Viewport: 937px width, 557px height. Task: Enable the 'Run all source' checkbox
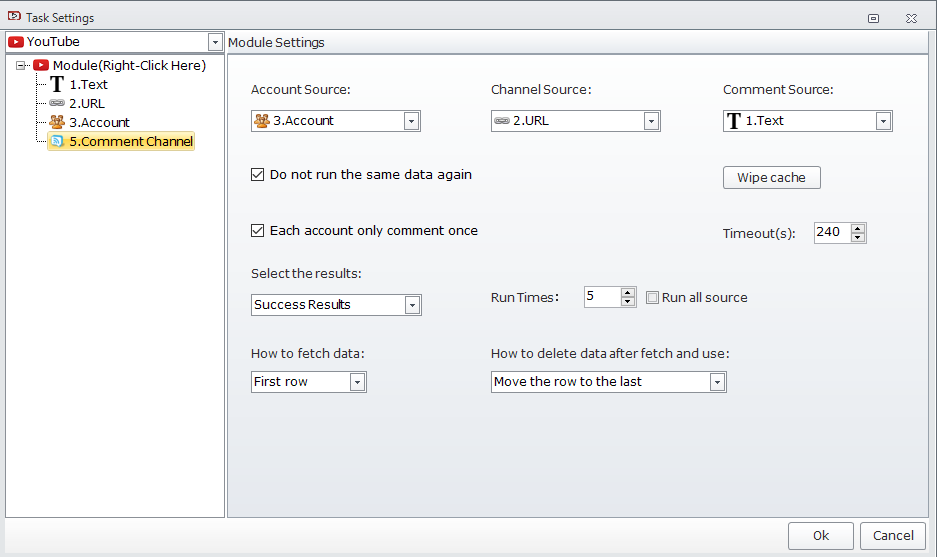tap(653, 298)
